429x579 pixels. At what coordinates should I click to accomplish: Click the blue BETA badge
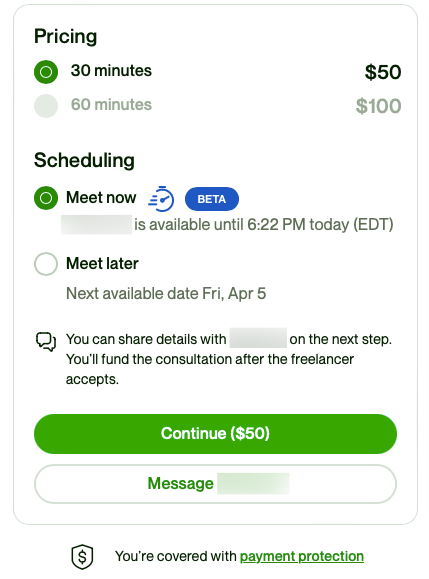212,199
